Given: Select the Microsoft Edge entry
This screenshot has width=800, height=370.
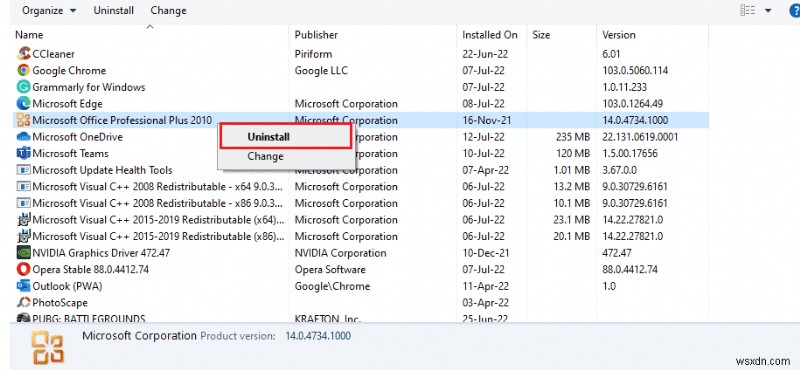Looking at the screenshot, I should (67, 104).
